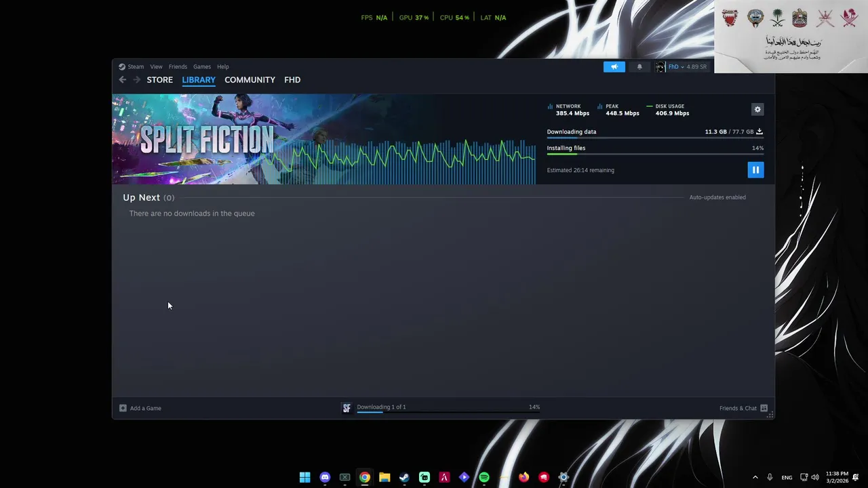Click the DISK USAGE 406.9 Mbps stat

point(668,110)
